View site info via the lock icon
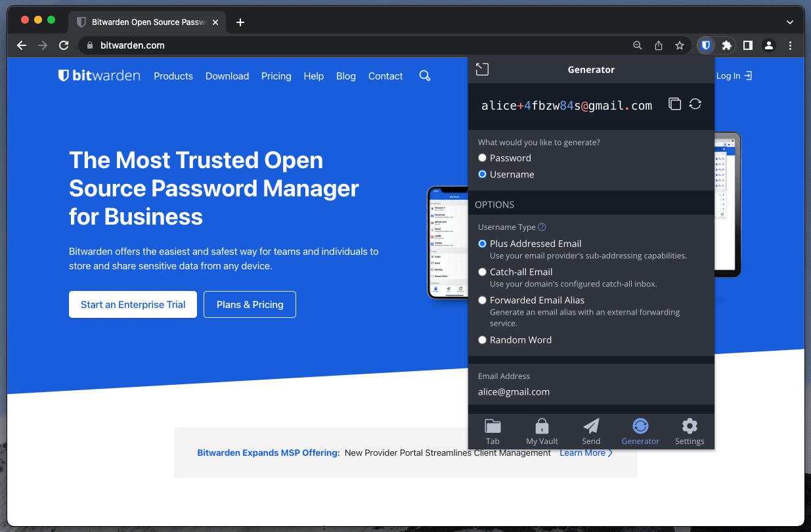This screenshot has height=532, width=811. [x=91, y=45]
